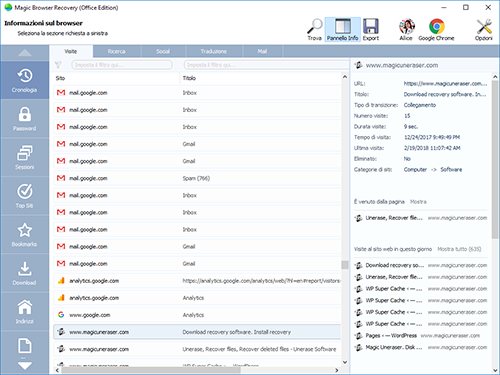Open the Password section in sidebar
The image size is (500, 375).
pyautogui.click(x=25, y=119)
